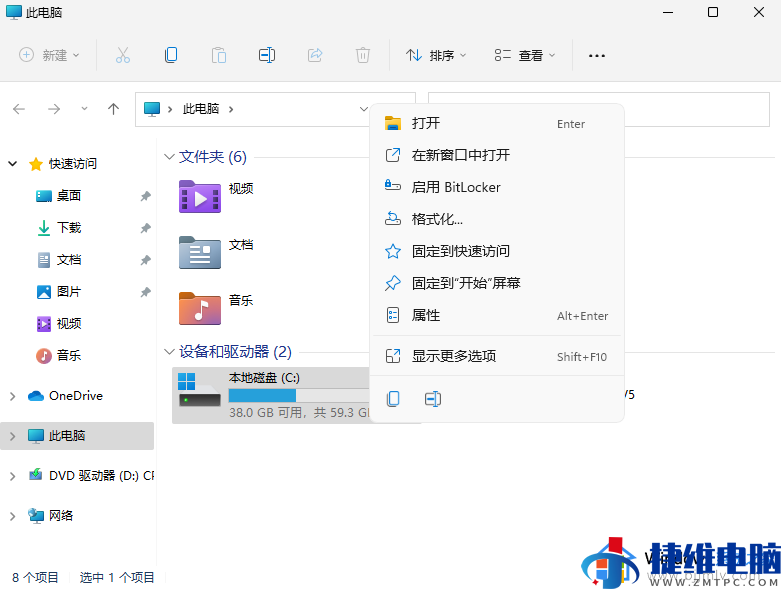
Task: Click the Copy icon in toolbar
Action: coord(171,56)
